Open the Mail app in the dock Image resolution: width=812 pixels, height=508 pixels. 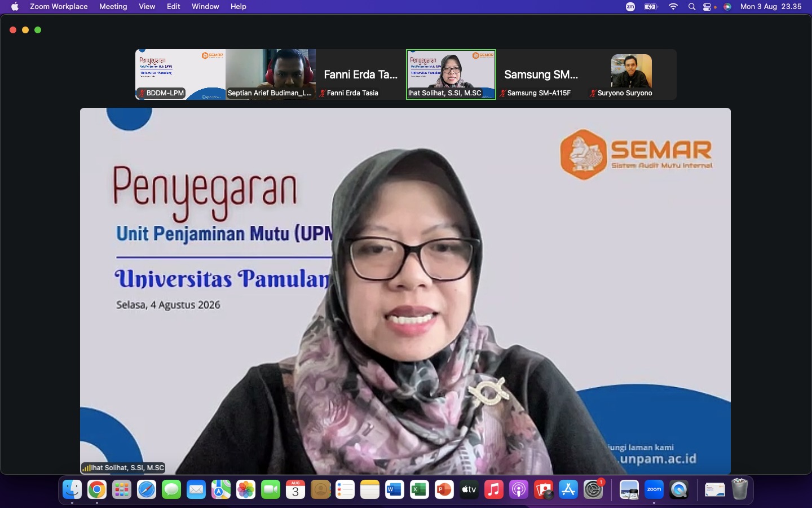tap(196, 490)
